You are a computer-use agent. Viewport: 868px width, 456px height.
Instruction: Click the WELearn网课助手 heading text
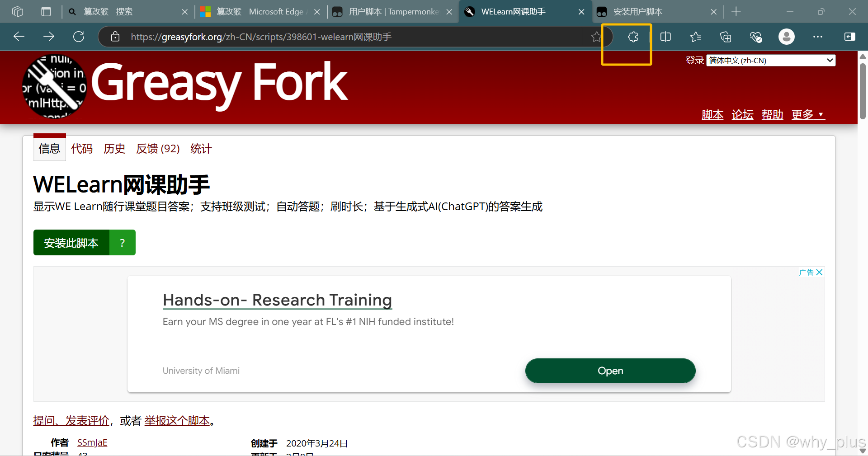121,184
